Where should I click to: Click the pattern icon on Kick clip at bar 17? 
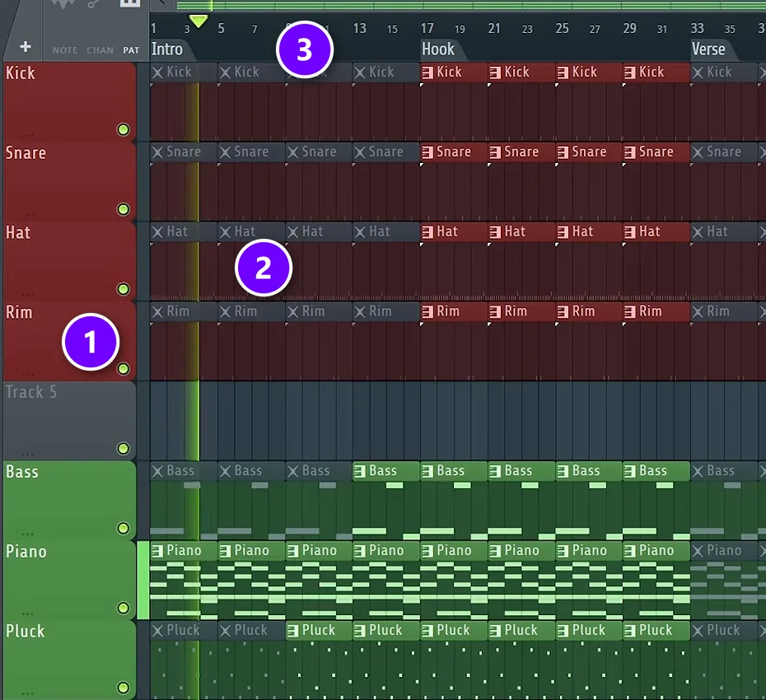pos(427,72)
